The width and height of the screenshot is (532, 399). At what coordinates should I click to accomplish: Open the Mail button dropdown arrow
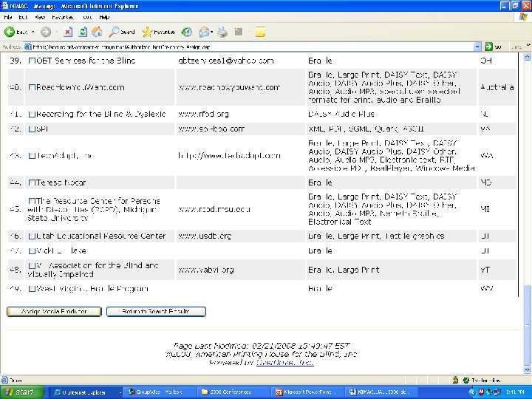click(x=212, y=32)
